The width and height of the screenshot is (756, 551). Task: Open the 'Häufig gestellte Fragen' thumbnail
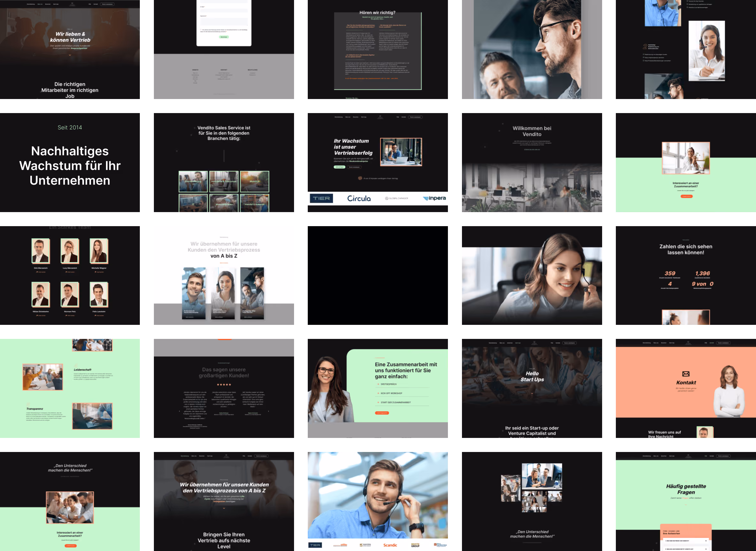click(686, 501)
